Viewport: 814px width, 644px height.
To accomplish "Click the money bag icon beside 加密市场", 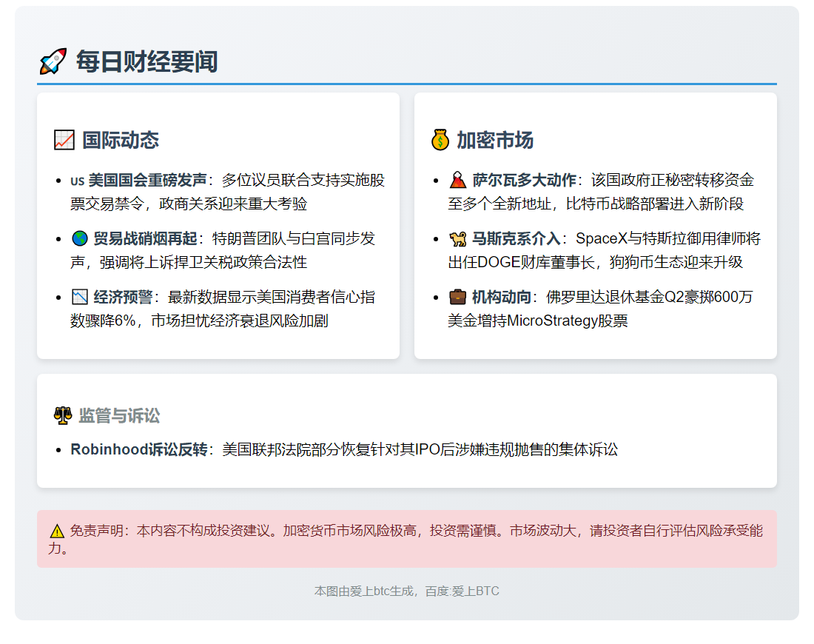I will click(441, 139).
